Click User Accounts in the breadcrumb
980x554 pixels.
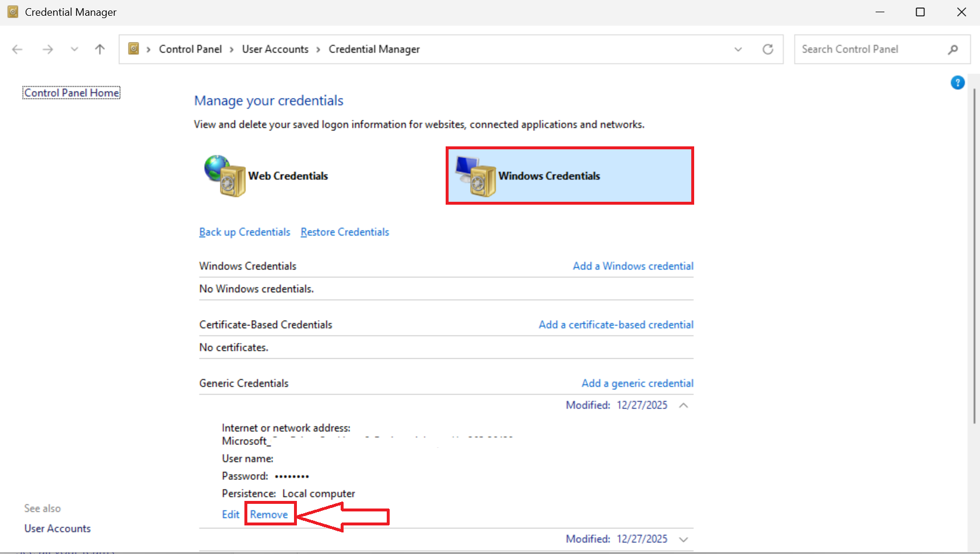[275, 50]
